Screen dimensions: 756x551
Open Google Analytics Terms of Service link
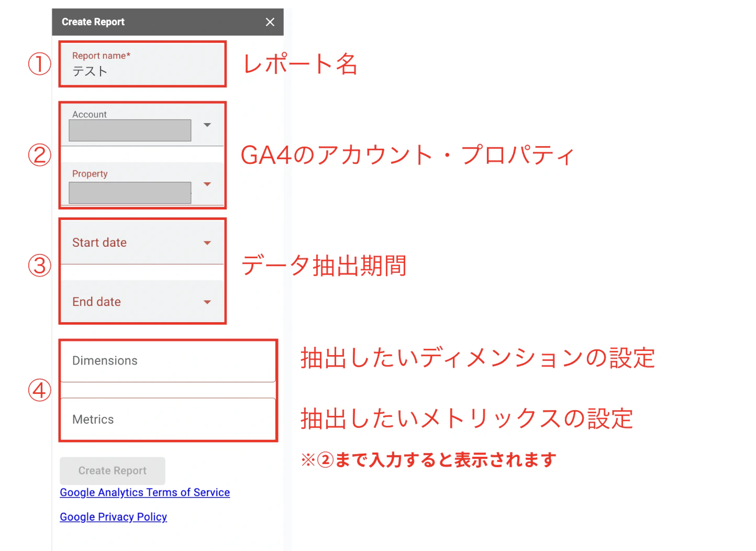(145, 492)
